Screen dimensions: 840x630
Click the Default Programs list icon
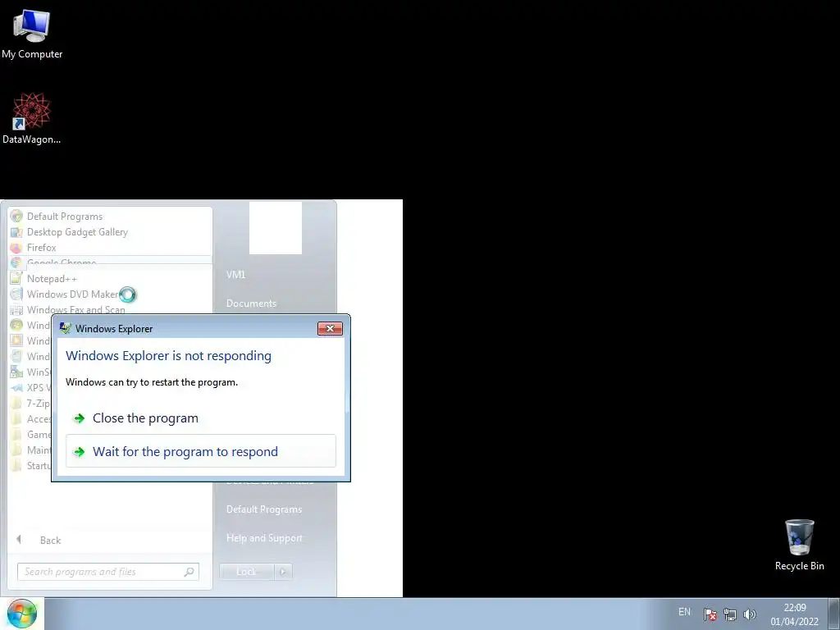(x=16, y=217)
